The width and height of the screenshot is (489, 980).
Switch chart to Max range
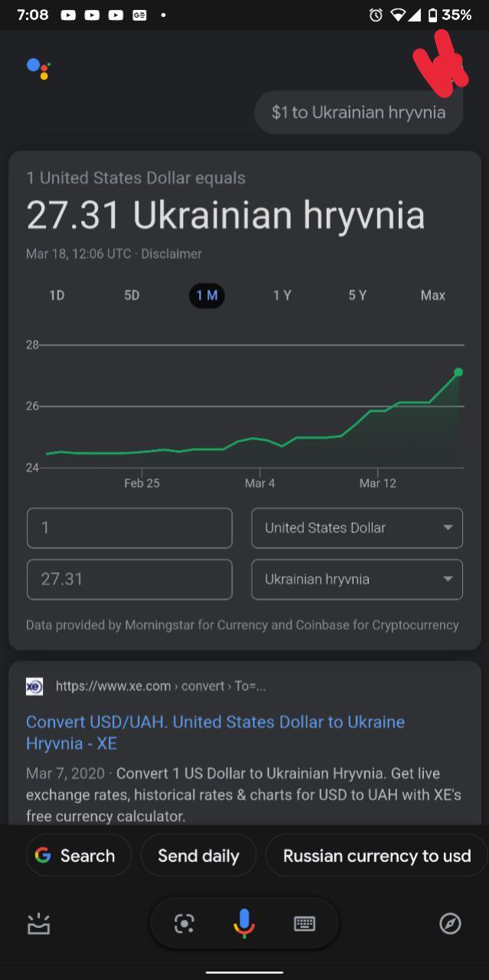(x=432, y=296)
